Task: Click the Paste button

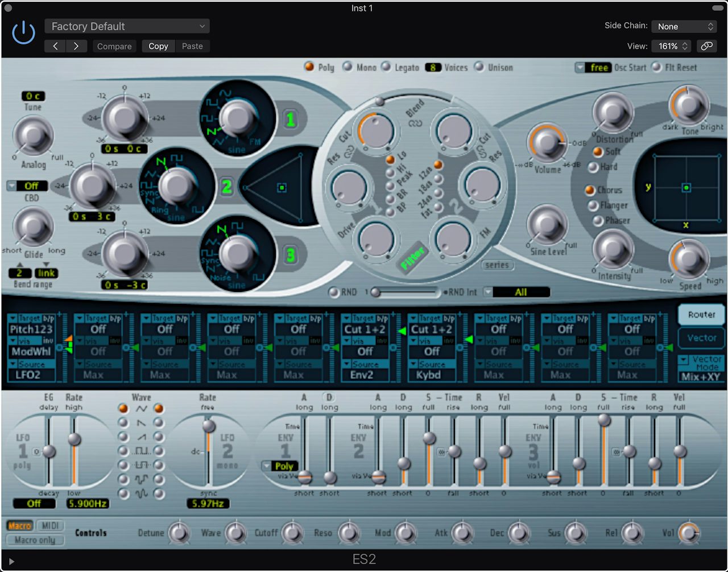Action: 193,46
